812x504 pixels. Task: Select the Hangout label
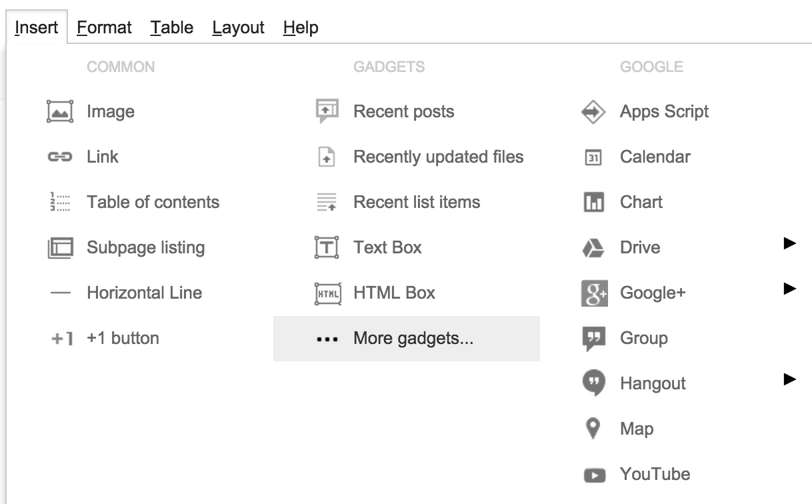pyautogui.click(x=653, y=383)
